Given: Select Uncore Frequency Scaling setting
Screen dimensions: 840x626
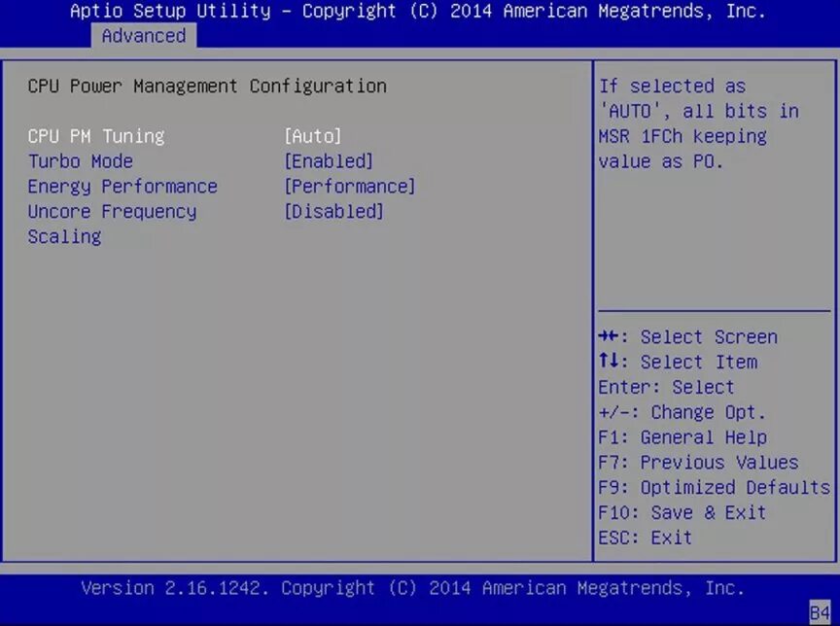Looking at the screenshot, I should coord(112,224).
